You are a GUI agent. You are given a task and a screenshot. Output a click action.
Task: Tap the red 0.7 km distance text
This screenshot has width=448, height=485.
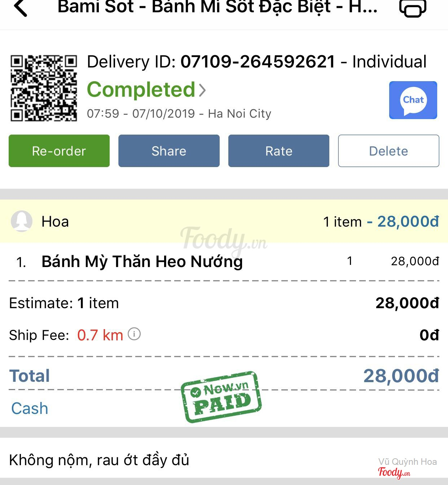click(100, 335)
